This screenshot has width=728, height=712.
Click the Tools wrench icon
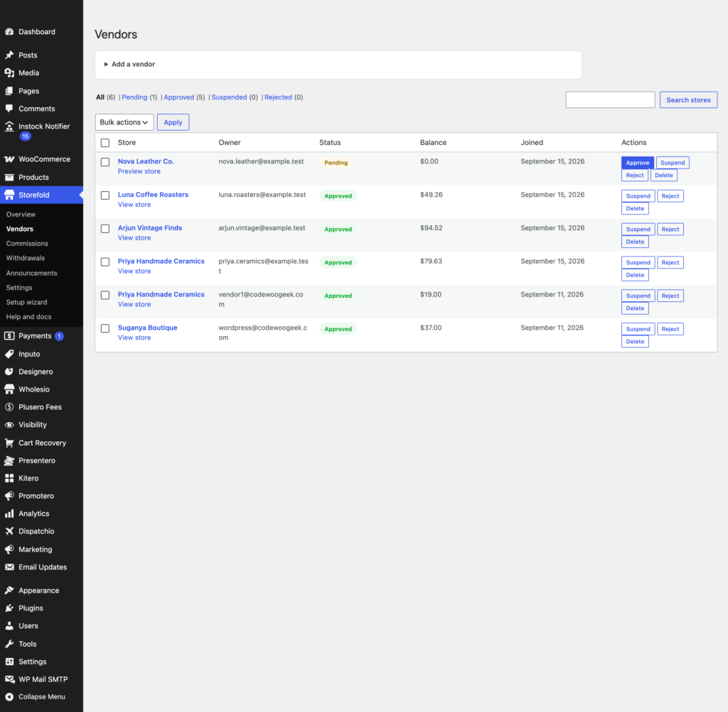coord(9,644)
